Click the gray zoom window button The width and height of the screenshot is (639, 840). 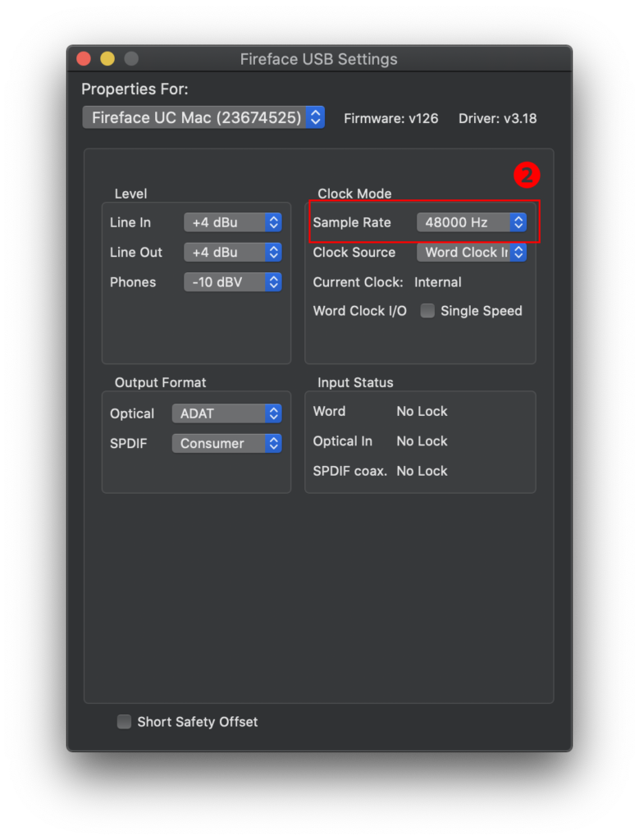[x=131, y=59]
